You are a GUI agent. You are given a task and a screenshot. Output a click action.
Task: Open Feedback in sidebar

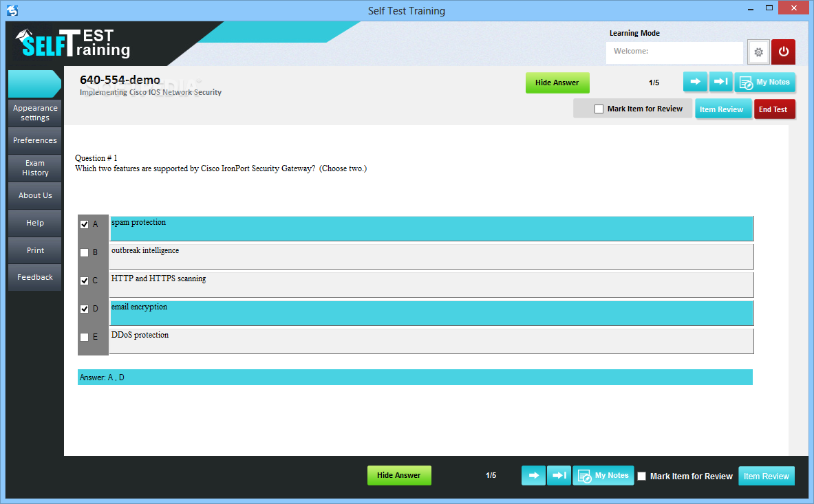click(35, 277)
